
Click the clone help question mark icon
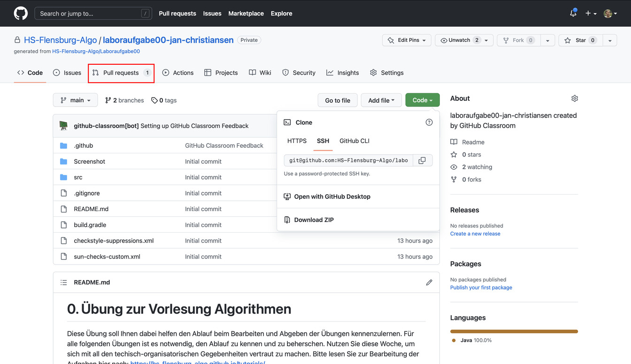point(429,122)
